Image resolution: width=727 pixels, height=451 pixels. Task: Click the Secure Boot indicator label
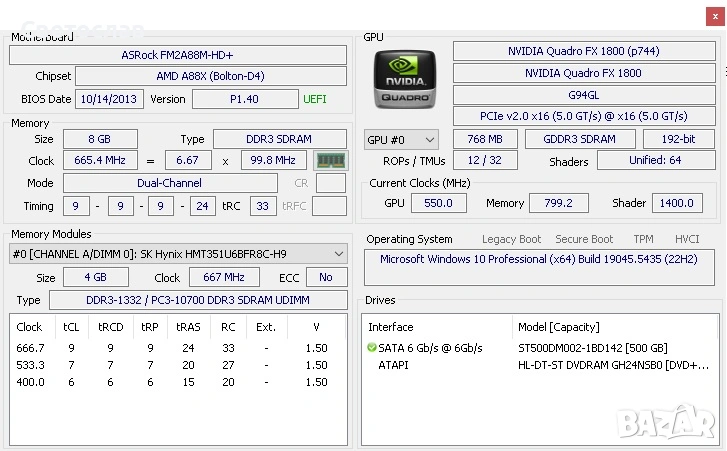pyautogui.click(x=584, y=240)
